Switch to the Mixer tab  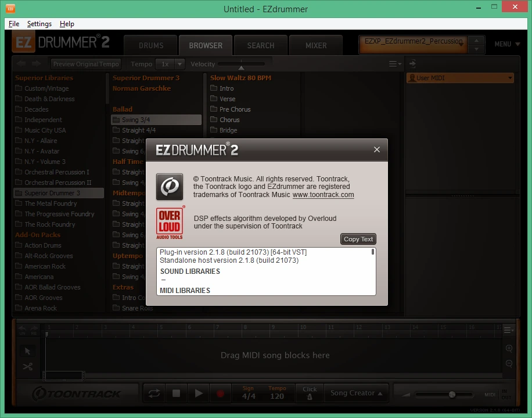(316, 45)
